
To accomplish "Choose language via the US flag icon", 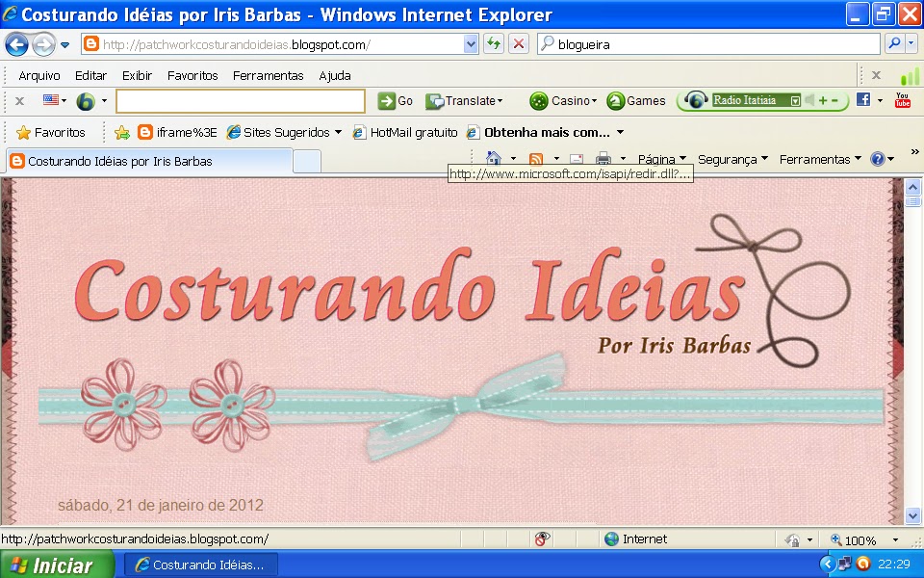I will [x=51, y=100].
